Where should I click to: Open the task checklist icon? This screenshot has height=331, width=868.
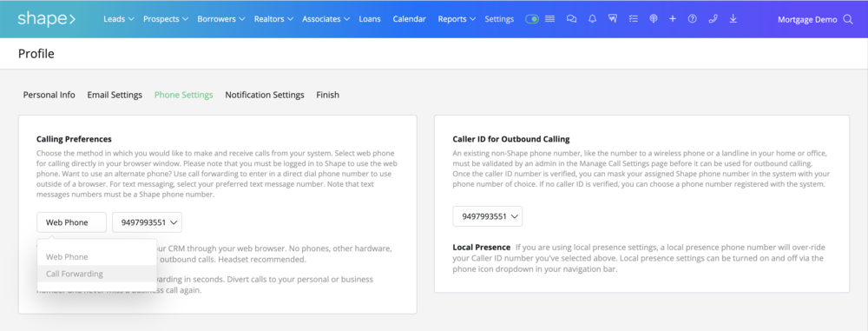pyautogui.click(x=634, y=19)
